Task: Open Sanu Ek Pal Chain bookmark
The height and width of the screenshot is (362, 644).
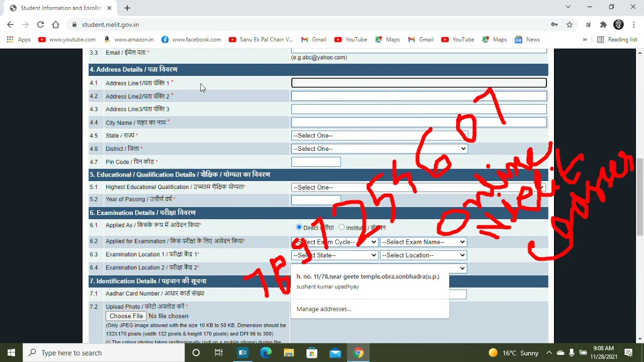Action: [261, 40]
